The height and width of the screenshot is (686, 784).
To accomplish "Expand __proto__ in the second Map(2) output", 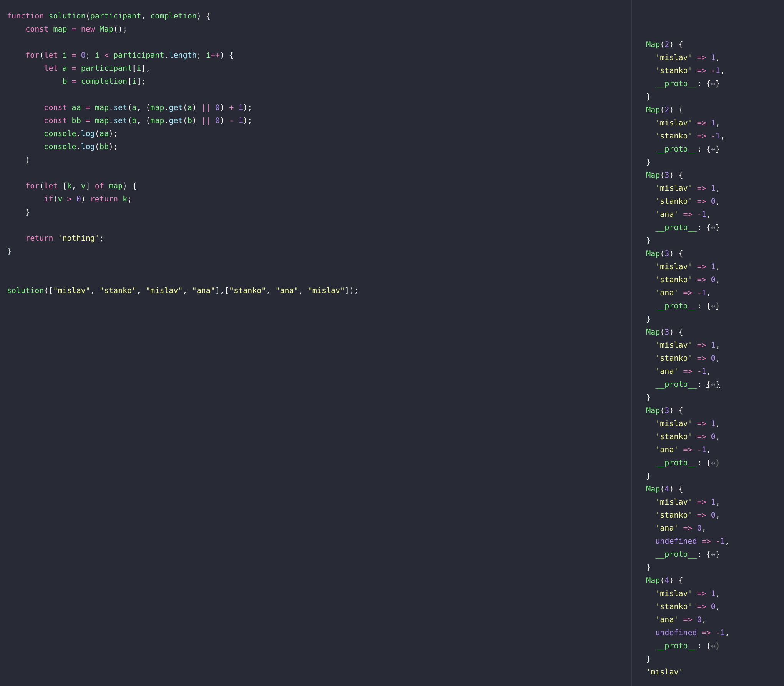I will click(x=713, y=149).
